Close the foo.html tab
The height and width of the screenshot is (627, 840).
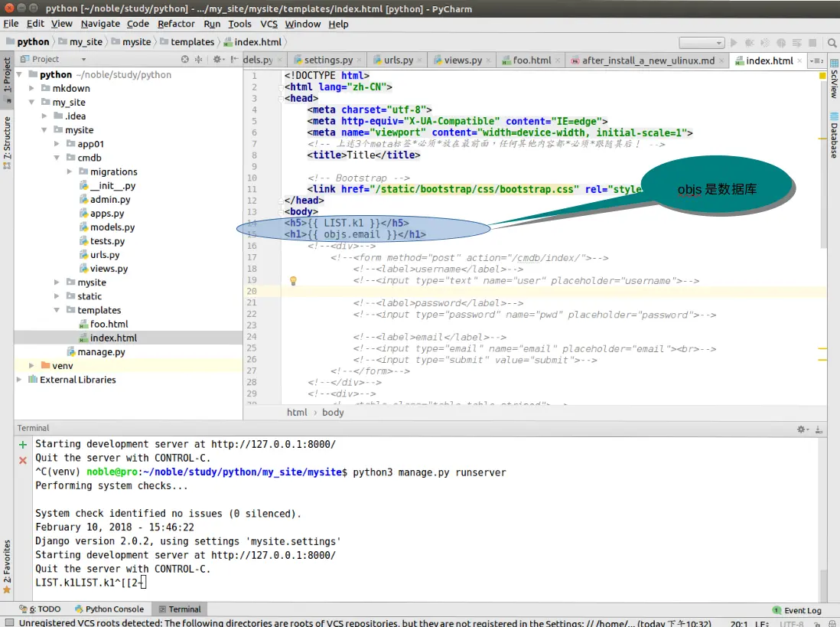click(x=558, y=60)
